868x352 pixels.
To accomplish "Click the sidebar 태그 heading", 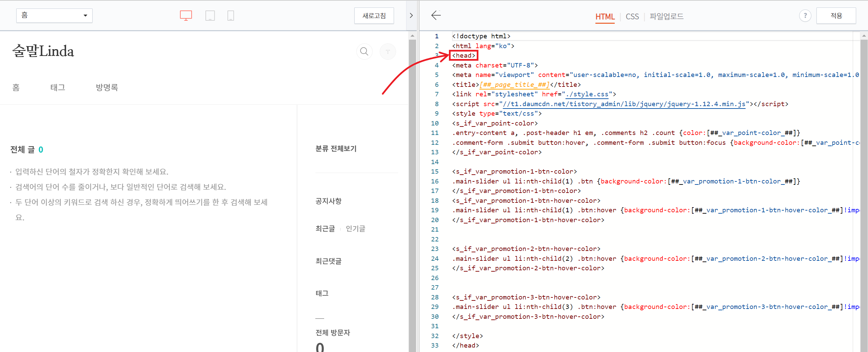I will tap(322, 293).
